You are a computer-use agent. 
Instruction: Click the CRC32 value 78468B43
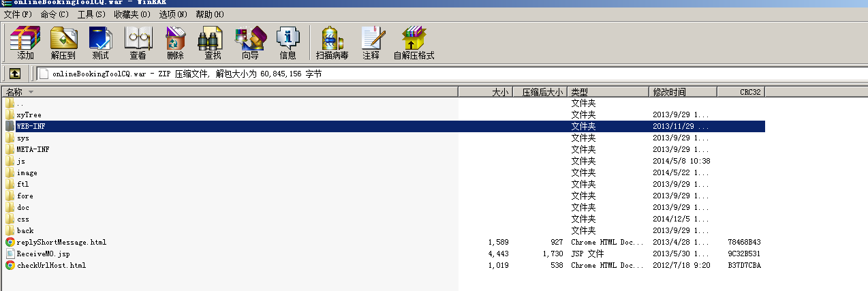(x=744, y=242)
